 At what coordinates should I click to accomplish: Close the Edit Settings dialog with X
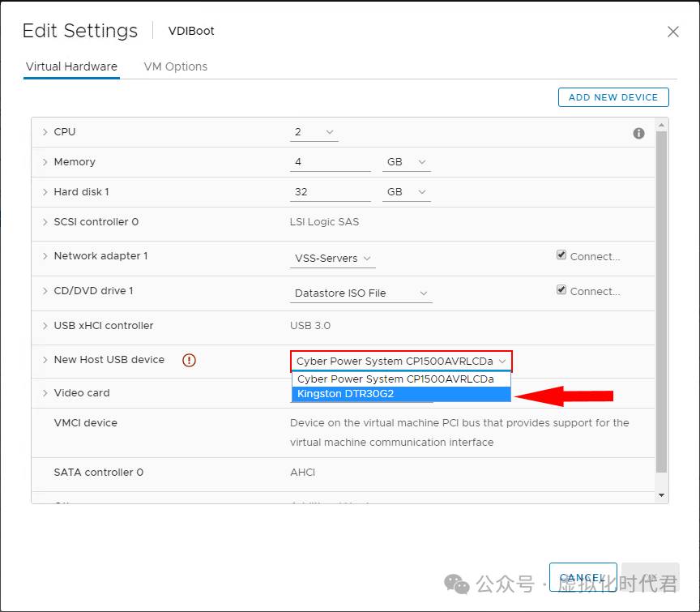(x=672, y=32)
